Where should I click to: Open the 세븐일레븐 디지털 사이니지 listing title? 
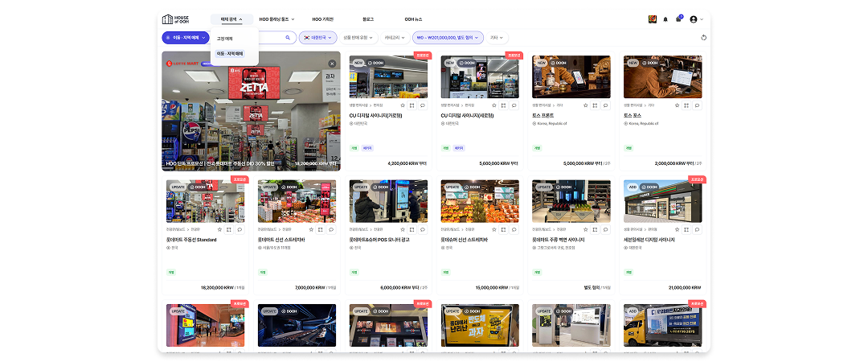coord(649,240)
